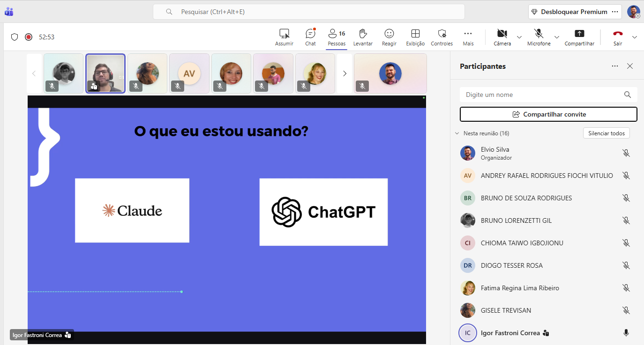The image size is (644, 345).
Task: Open the Exibição view options
Action: click(x=415, y=37)
